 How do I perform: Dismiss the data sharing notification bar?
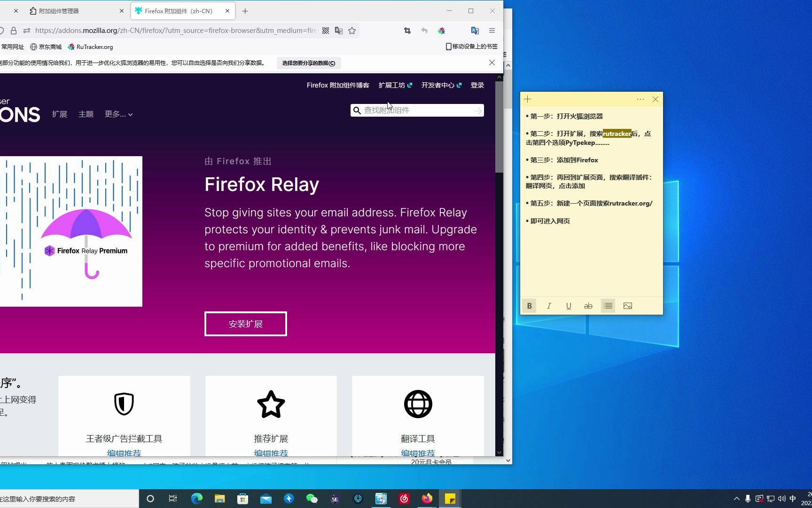point(492,63)
